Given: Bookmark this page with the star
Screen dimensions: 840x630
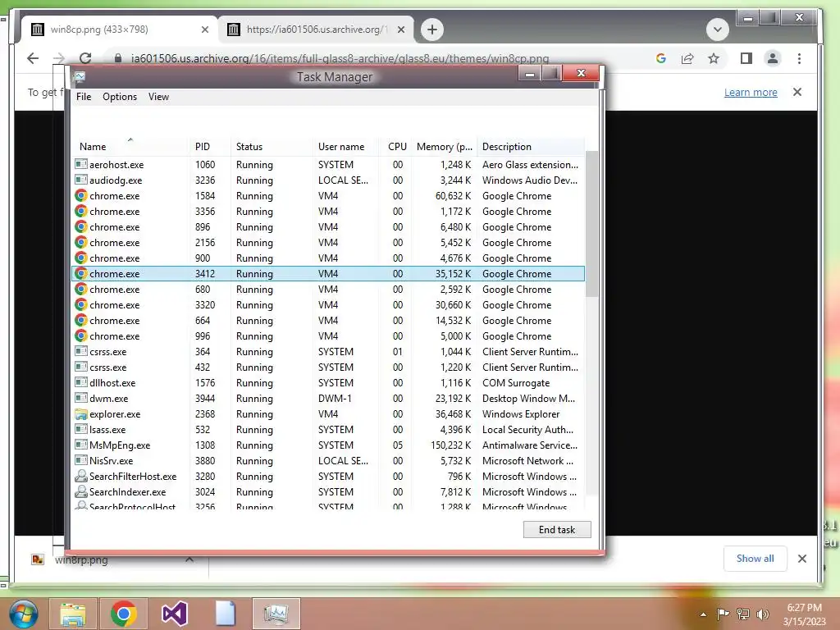Looking at the screenshot, I should tap(714, 58).
